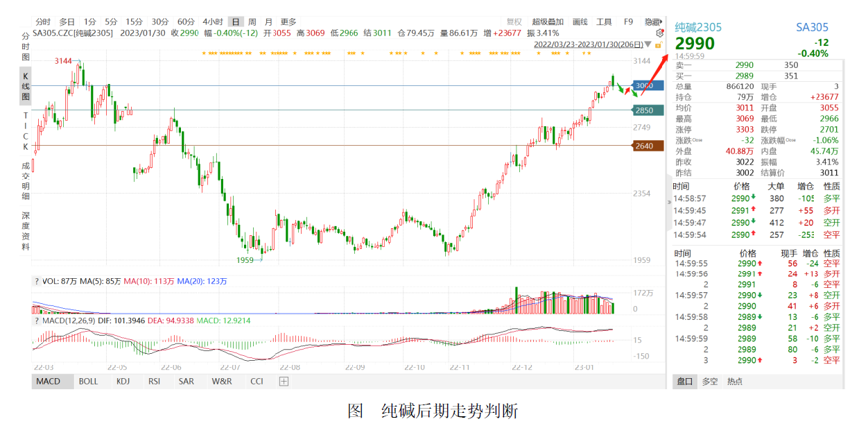Screen dimensions: 868x426
Task: Select the 周 weekly timeframe
Action: pyautogui.click(x=252, y=22)
